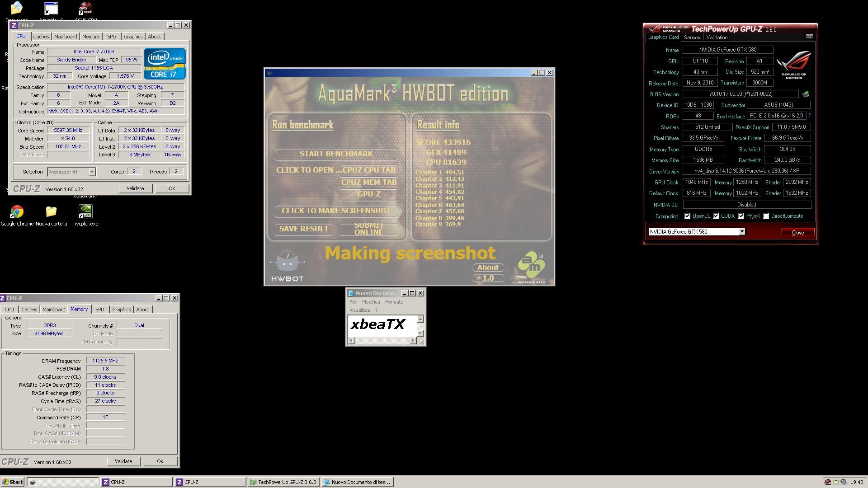Click About button in AquaMark

488,267
